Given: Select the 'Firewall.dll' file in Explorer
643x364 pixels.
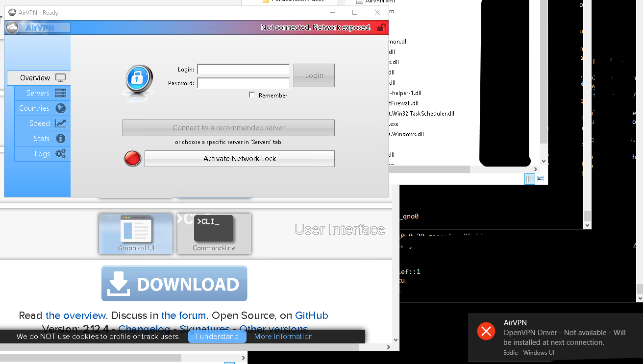Looking at the screenshot, I should [x=404, y=103].
